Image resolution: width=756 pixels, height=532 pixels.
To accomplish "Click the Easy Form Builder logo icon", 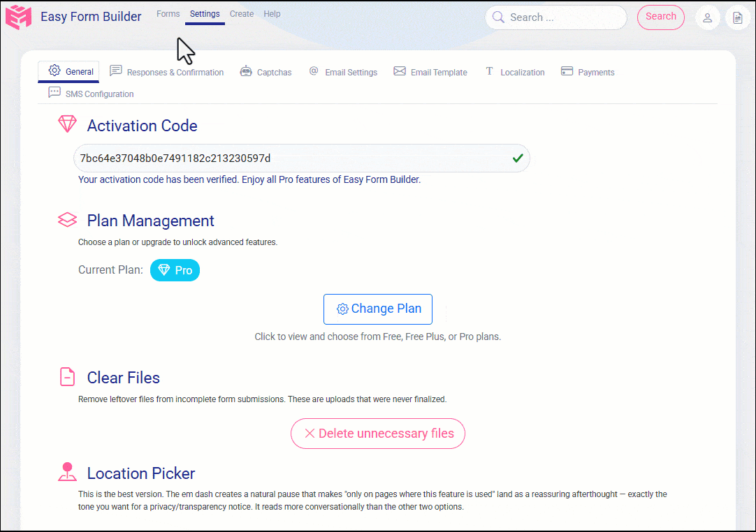I will (x=18, y=17).
